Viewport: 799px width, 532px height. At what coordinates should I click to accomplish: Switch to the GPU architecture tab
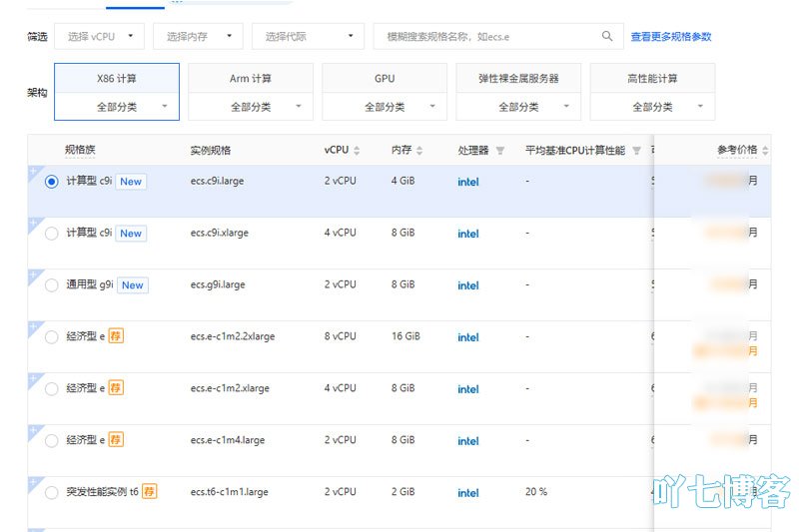click(x=385, y=78)
